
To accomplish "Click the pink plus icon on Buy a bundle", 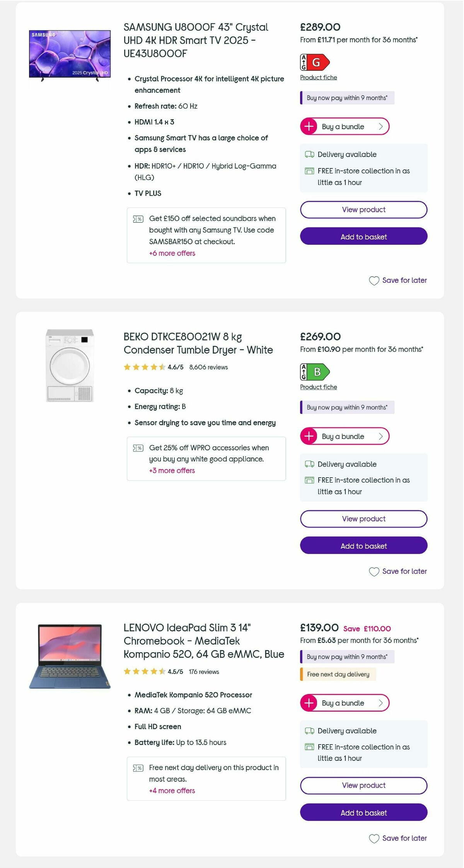I will [x=308, y=126].
